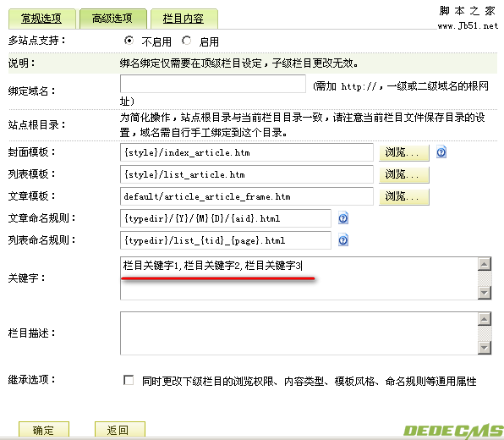Open help icon beside 列表命名规则 field
The width and height of the screenshot is (504, 440).
point(343,240)
